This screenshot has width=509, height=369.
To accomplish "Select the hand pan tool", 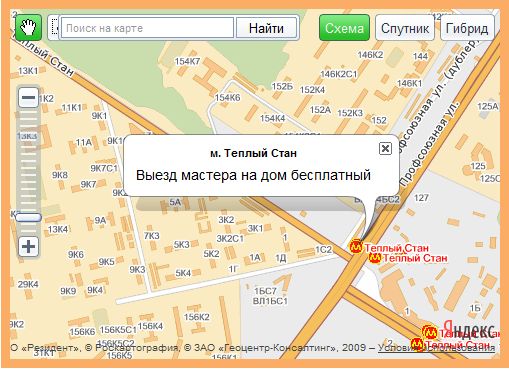I will (28, 28).
